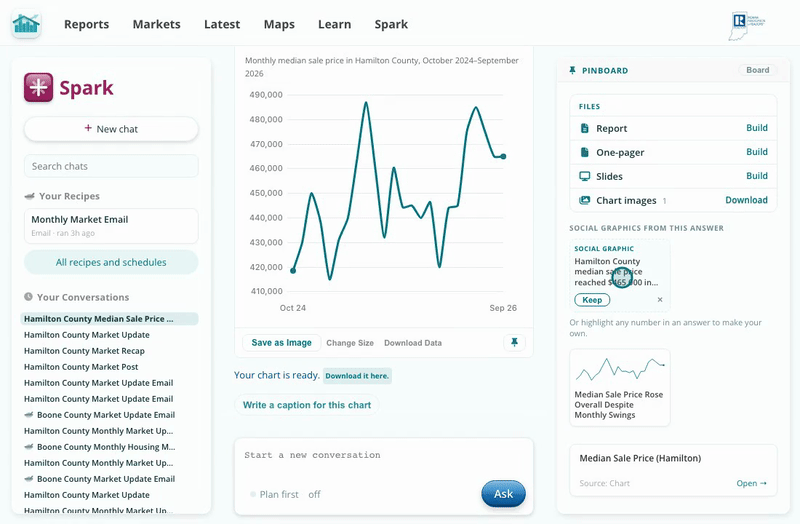Screen dimensions: 800x524
Task: Switch to Board view in Pinboard
Action: (x=757, y=70)
